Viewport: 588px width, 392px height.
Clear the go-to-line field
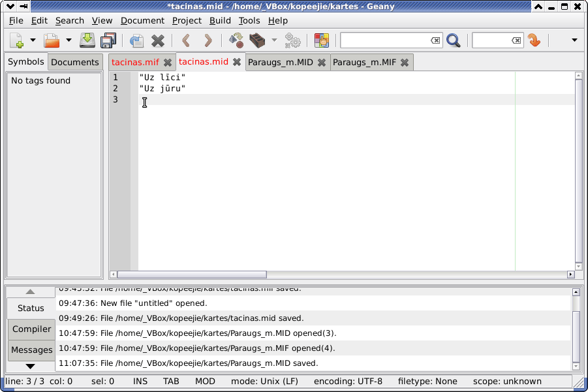pos(516,40)
